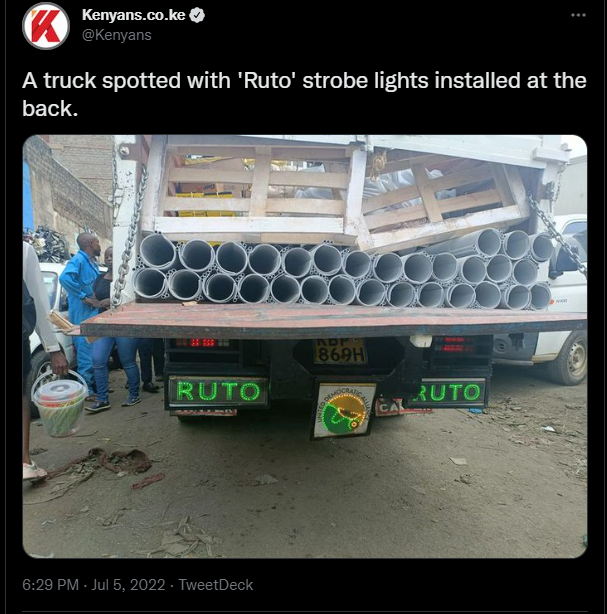Click the United Democratic Alliance wheelbarrow logo
This screenshot has height=614, width=607.
click(x=343, y=410)
